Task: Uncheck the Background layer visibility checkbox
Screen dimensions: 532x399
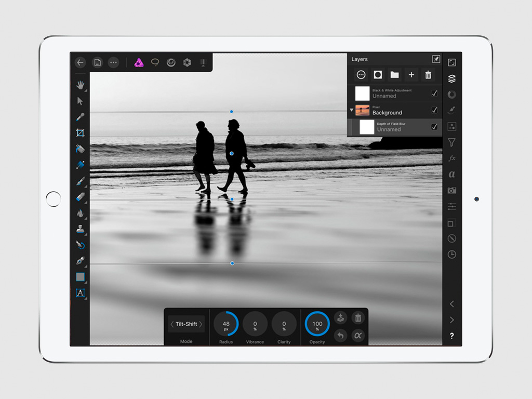Action: (434, 110)
